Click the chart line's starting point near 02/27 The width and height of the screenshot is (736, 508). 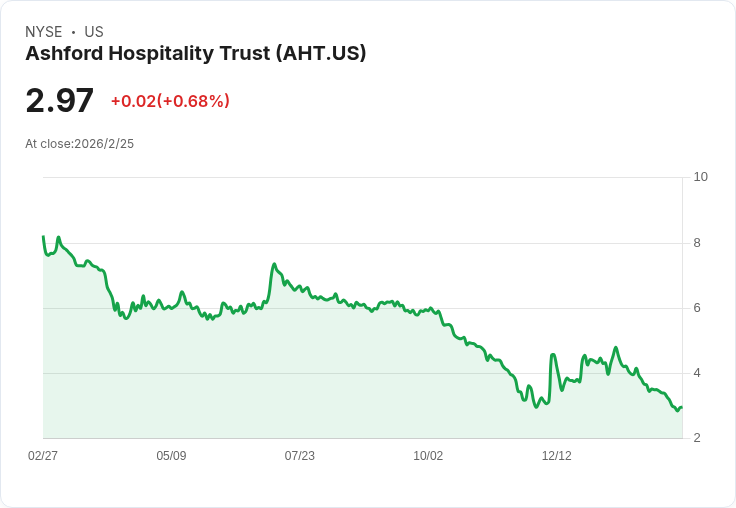coord(43,237)
